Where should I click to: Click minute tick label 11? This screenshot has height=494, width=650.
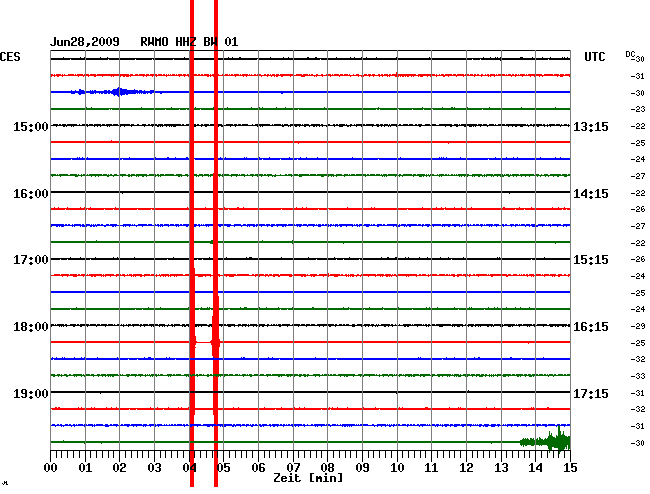tap(431, 468)
